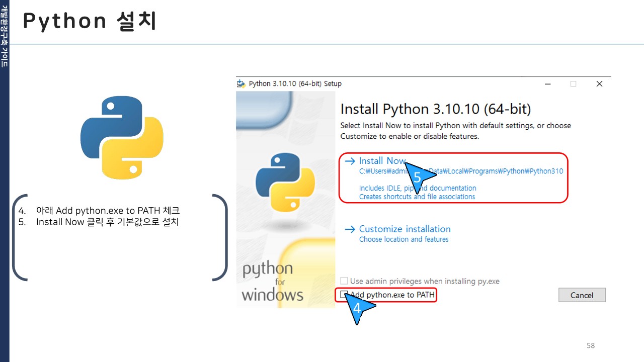644x362 pixels.
Task: Minimize the Python Setup window
Action: pos(547,84)
